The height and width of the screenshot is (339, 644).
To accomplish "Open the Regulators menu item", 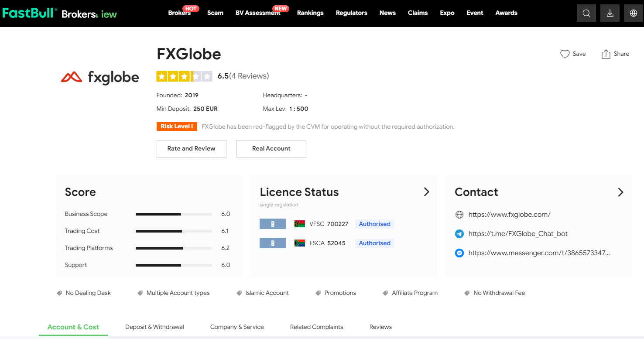I will pyautogui.click(x=352, y=13).
